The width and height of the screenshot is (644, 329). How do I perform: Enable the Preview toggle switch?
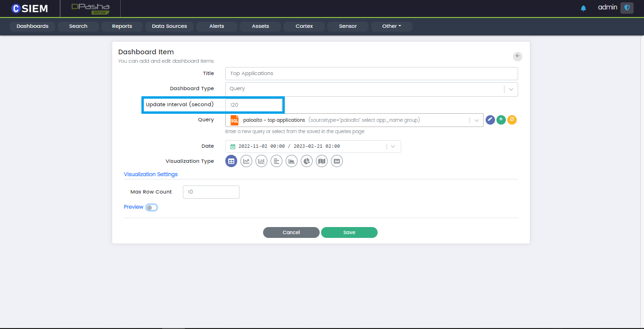coord(151,207)
